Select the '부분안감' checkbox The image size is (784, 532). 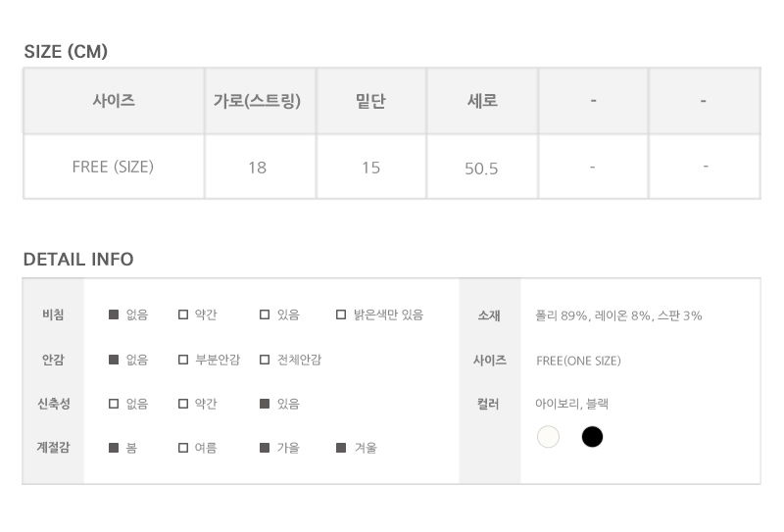tap(183, 360)
